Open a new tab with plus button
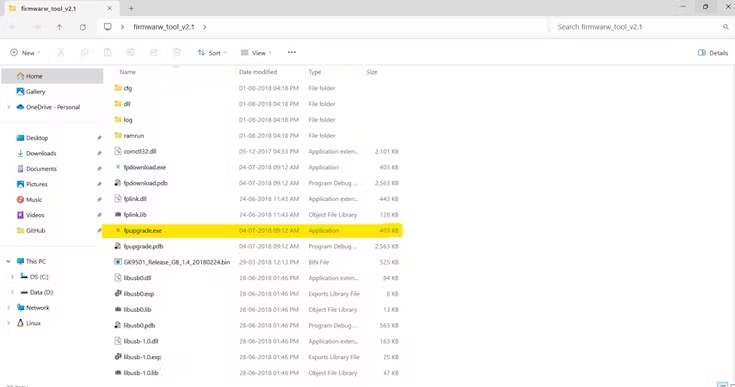The height and width of the screenshot is (387, 735). tap(131, 8)
